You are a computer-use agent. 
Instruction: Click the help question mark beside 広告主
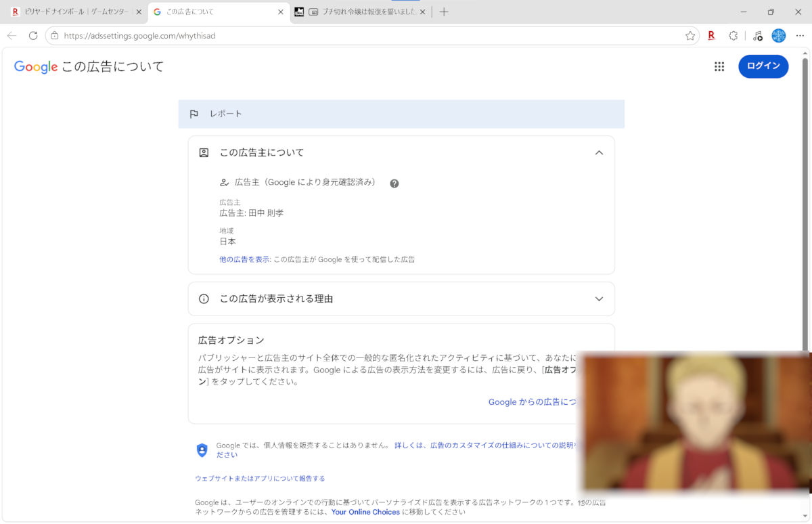click(394, 183)
